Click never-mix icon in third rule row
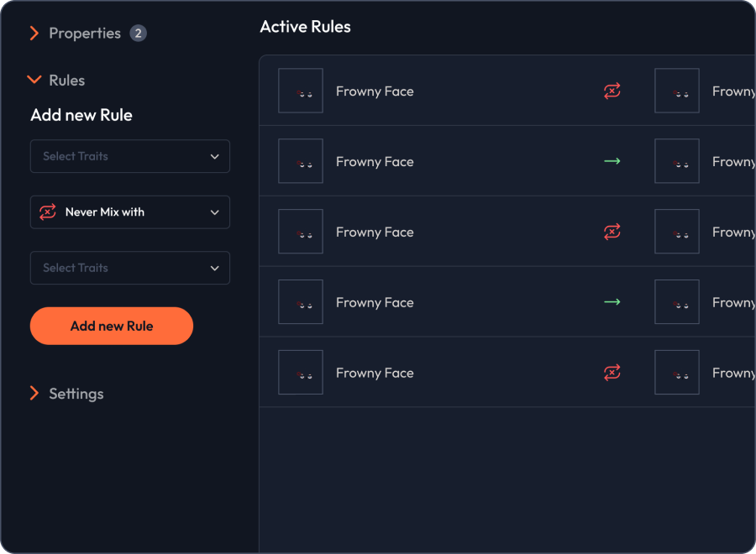 [612, 232]
